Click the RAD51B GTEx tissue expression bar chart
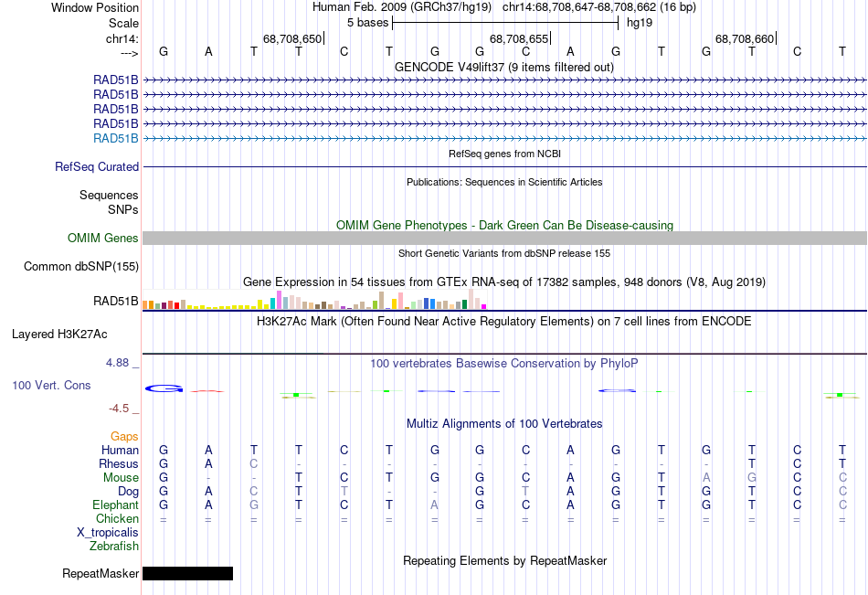Viewport: 868px width, 595px height. (x=314, y=299)
